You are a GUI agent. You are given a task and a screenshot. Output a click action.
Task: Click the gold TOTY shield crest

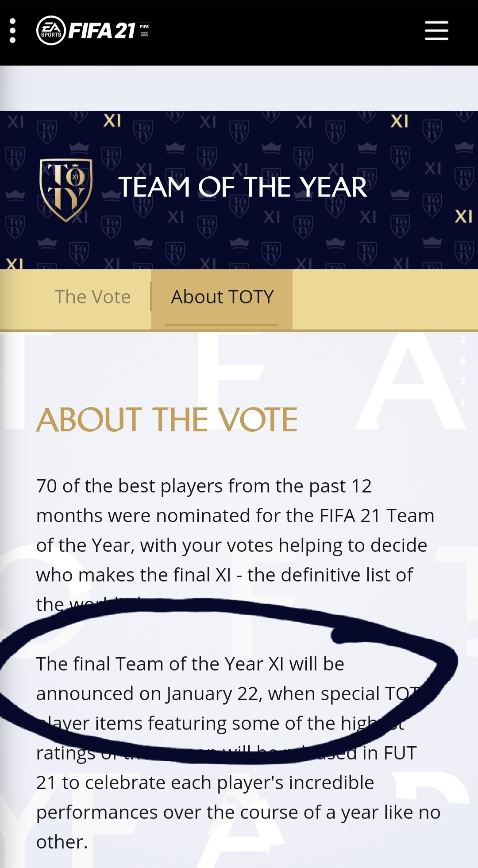66,190
